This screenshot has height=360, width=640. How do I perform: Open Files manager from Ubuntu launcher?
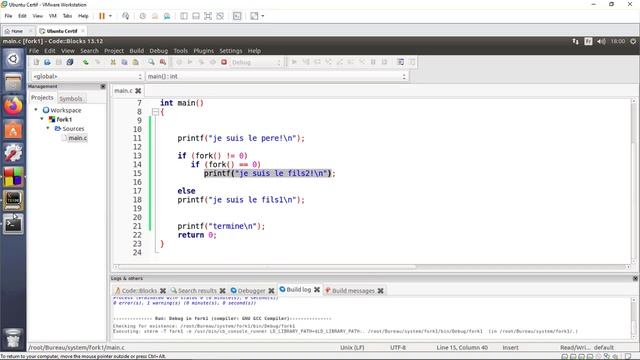(13, 82)
